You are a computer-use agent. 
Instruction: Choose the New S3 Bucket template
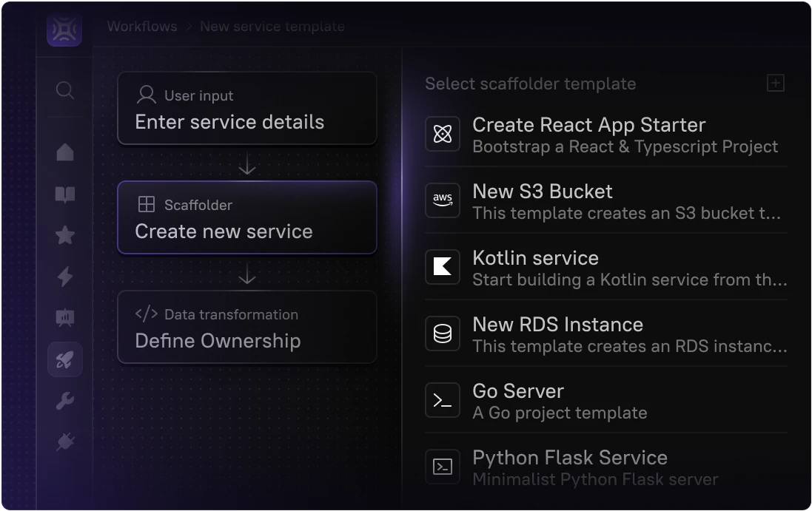pos(605,201)
